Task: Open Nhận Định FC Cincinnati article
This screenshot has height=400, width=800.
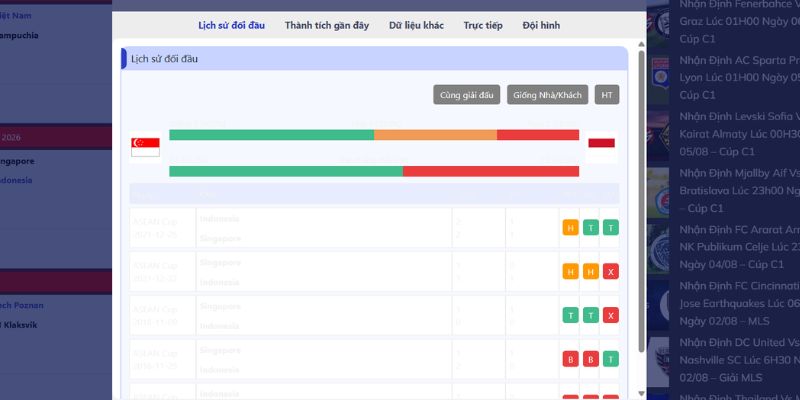Action: (x=740, y=304)
